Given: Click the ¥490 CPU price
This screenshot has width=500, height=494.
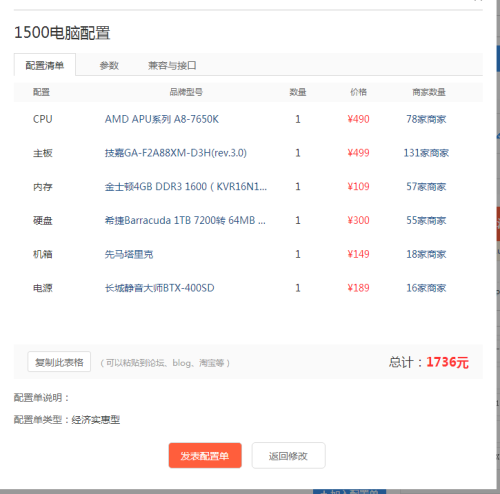Looking at the screenshot, I should tap(358, 119).
